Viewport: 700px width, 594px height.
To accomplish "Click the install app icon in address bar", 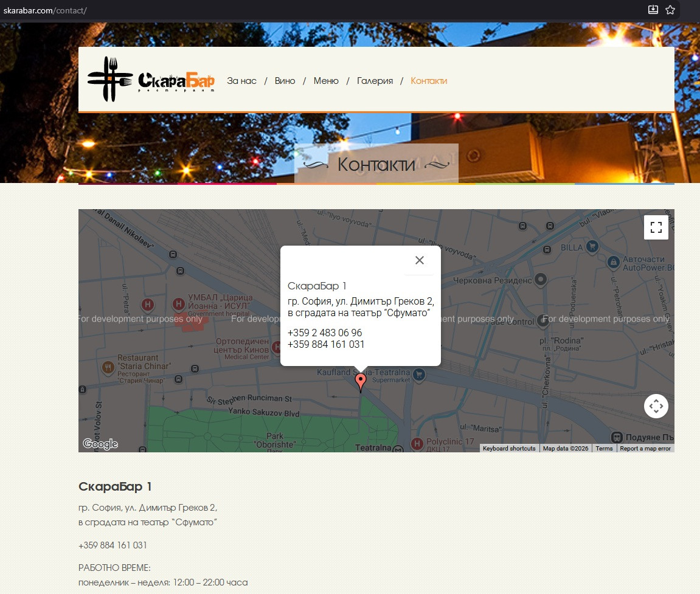I will coord(653,10).
